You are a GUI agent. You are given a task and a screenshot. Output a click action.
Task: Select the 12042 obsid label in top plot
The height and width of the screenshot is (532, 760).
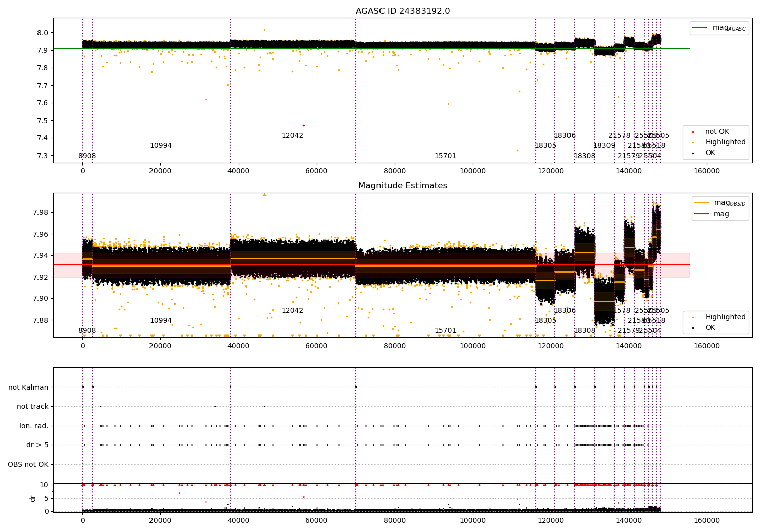[x=292, y=136]
